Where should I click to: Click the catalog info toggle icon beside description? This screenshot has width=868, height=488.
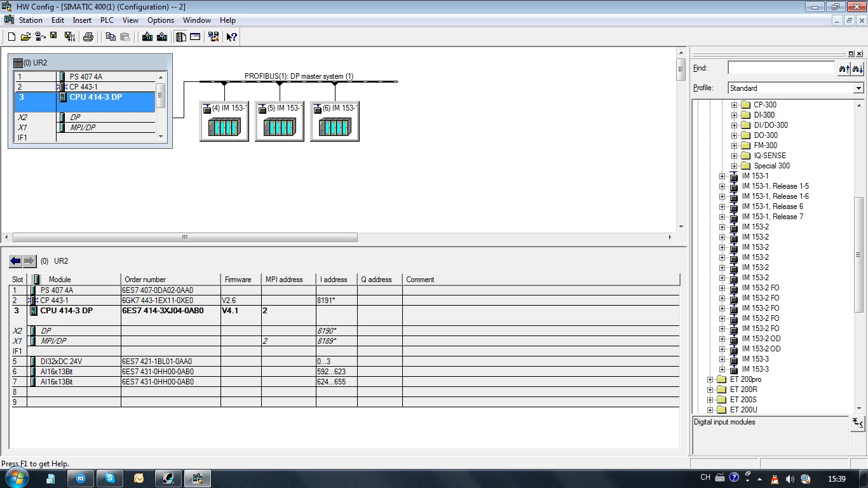point(857,423)
